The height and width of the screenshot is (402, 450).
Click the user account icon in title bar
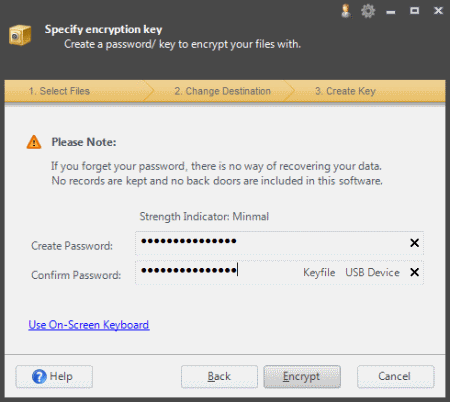346,11
